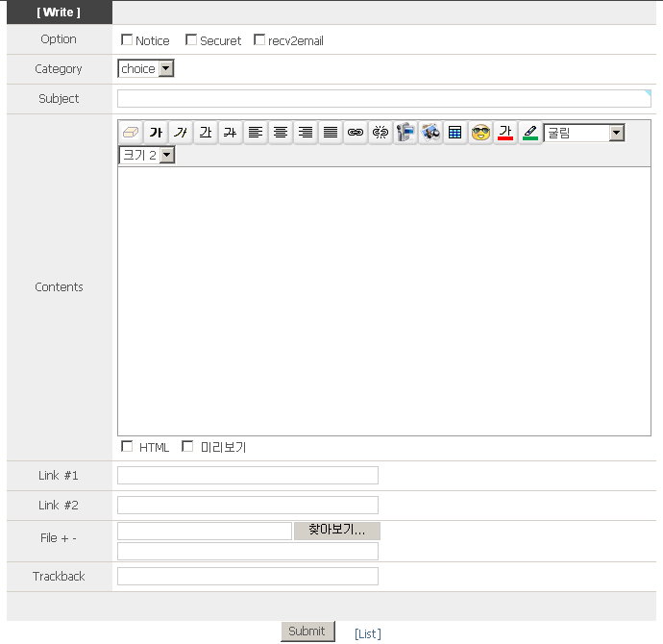Tick the Securet checkbox
Viewport: 663px width, 644px height.
tap(191, 40)
